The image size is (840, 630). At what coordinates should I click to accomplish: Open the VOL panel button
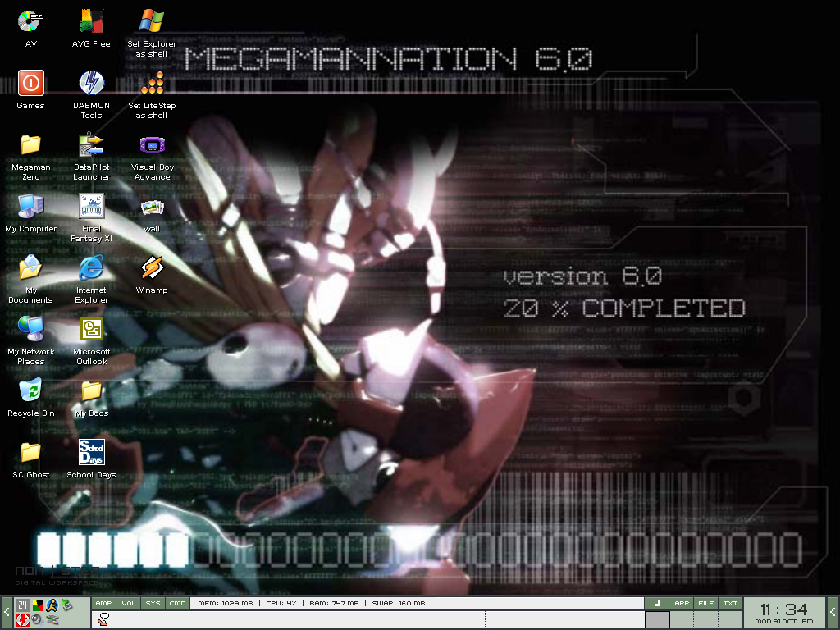click(129, 603)
